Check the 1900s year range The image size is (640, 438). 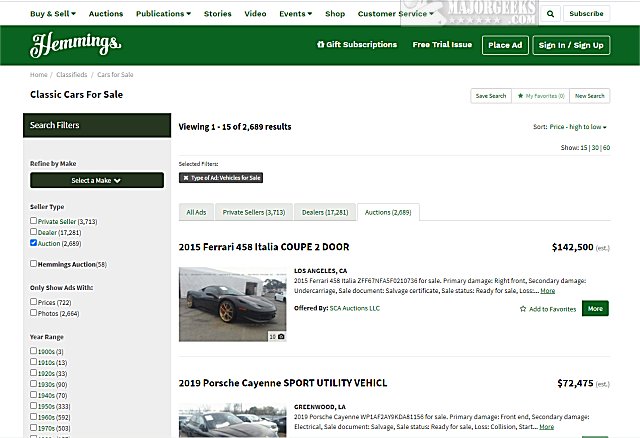tap(33, 351)
